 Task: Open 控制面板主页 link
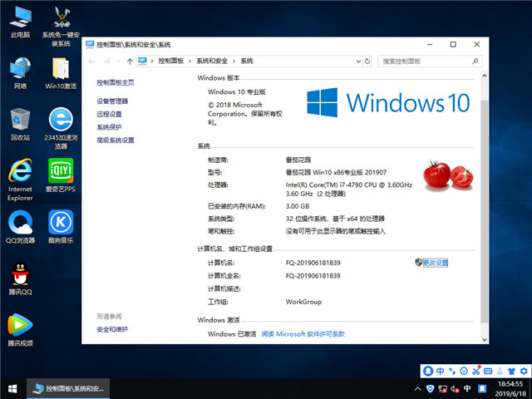pyautogui.click(x=116, y=82)
